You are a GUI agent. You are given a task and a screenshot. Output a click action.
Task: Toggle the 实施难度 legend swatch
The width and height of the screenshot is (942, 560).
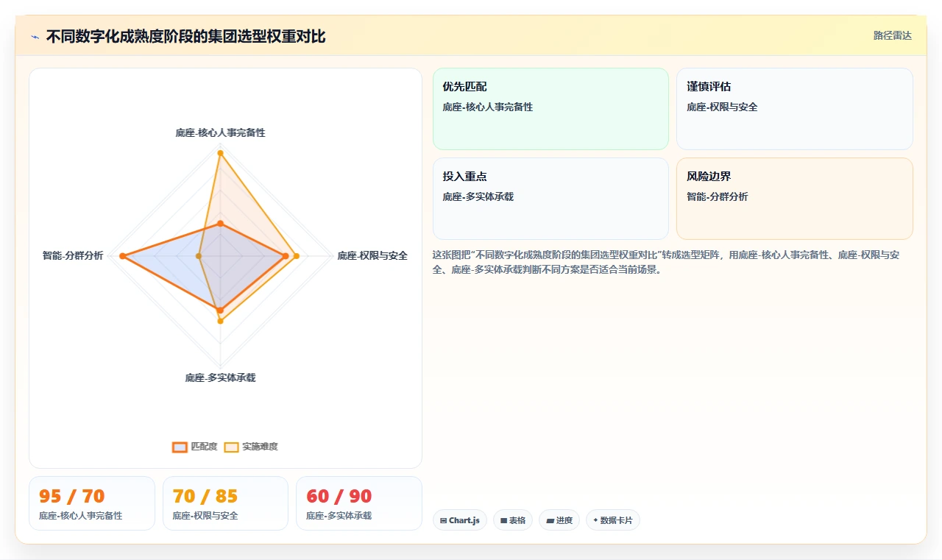click(x=232, y=447)
